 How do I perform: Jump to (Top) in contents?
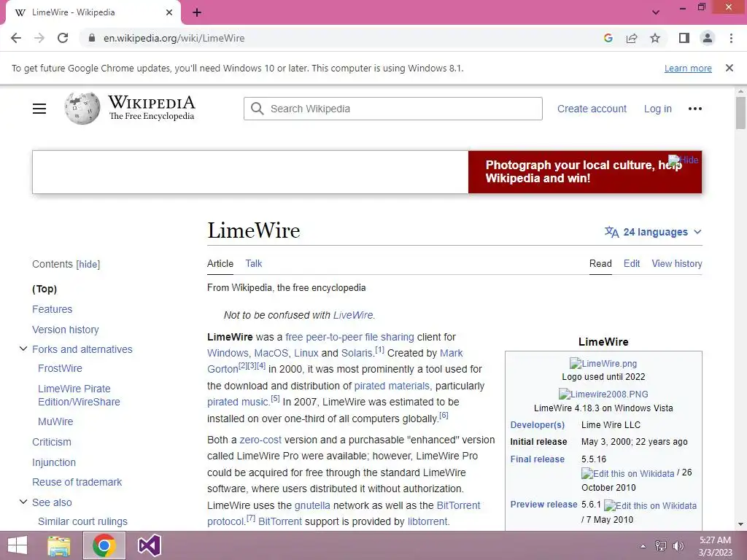(x=44, y=289)
